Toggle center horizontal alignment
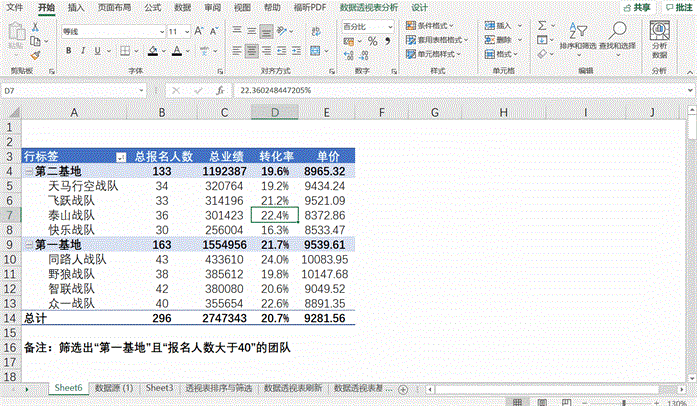Viewport: 697px width, 406px height. click(254, 50)
